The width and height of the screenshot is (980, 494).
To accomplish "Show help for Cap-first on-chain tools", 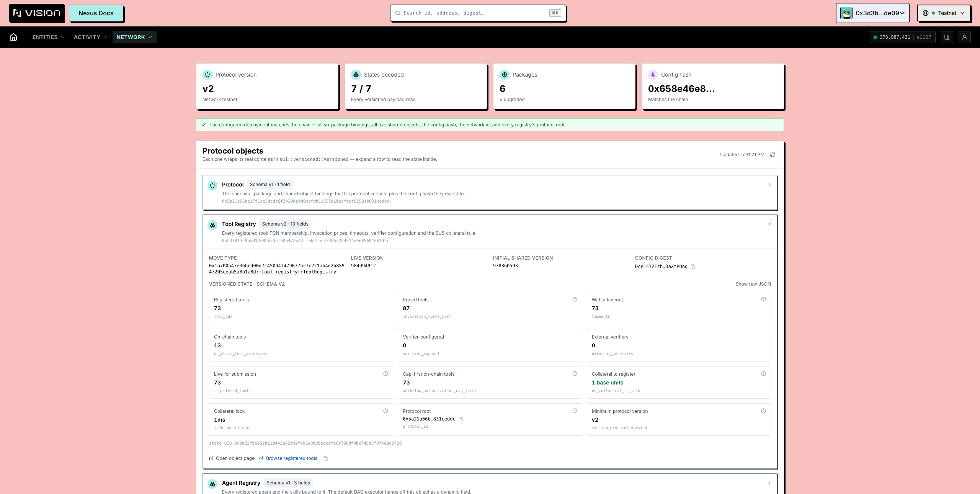I will pos(575,374).
